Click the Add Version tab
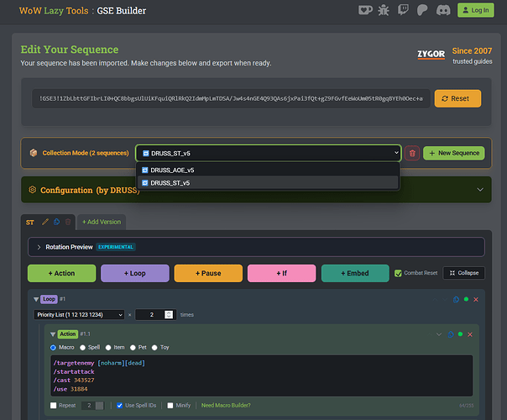Viewport: 507px width, 420px height. pos(102,222)
